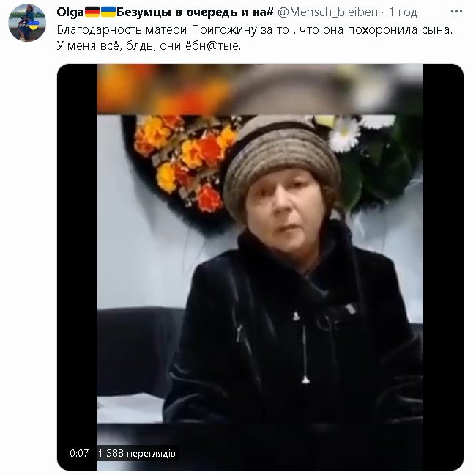Open the three-dot more options menu
Viewport: 476px width, 475px height.
pyautogui.click(x=456, y=12)
